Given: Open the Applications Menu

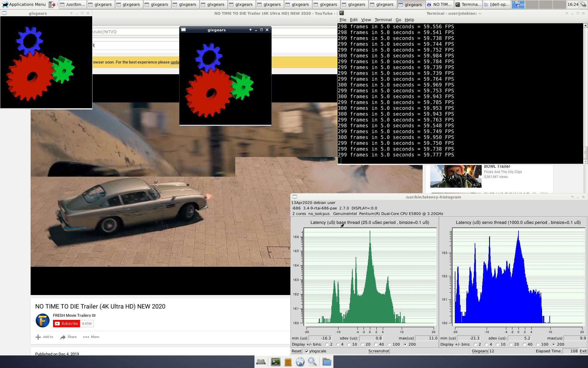Looking at the screenshot, I should click(24, 4).
